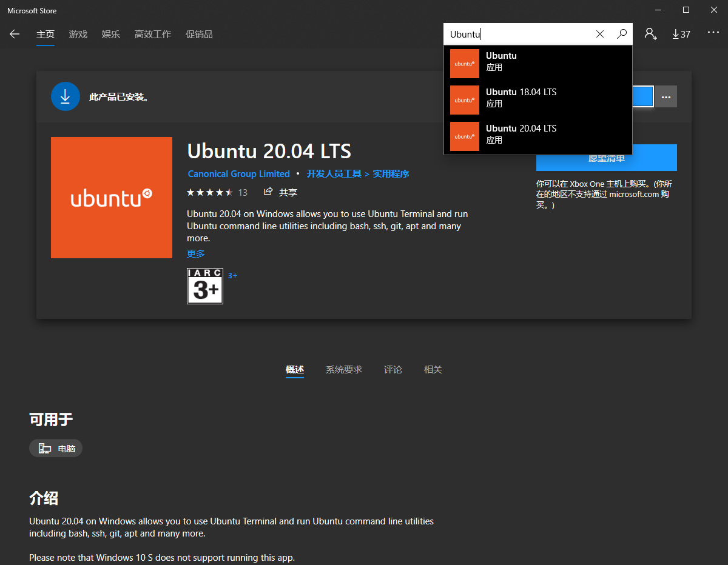Open the Store's top-right ellipsis menu
728x565 pixels.
tap(713, 32)
